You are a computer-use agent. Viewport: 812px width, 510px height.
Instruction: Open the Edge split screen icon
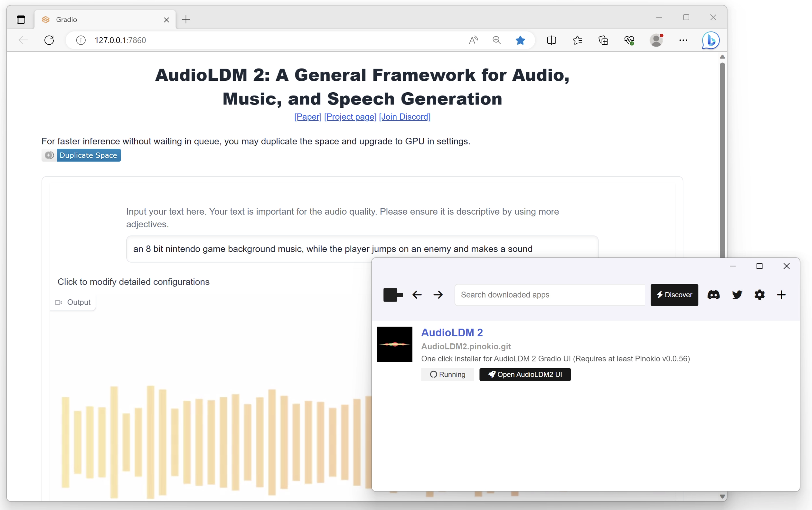(x=551, y=40)
